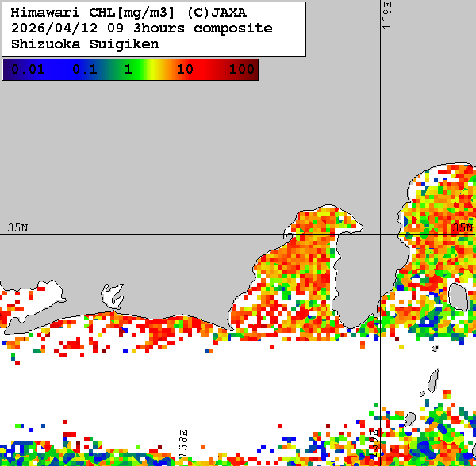Click the intersection of the 139E and 35N gridlines
Screen dimensions: 476x466
pos(381,235)
